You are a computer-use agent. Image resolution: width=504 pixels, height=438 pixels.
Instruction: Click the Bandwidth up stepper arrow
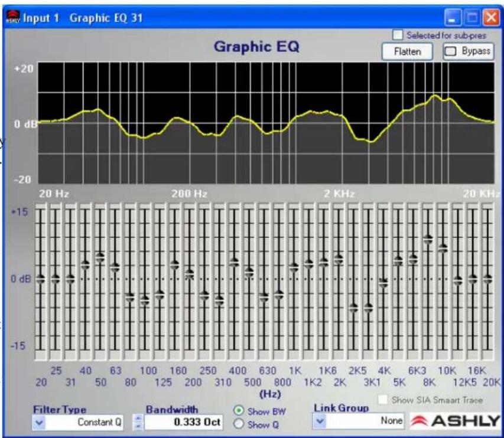click(138, 419)
